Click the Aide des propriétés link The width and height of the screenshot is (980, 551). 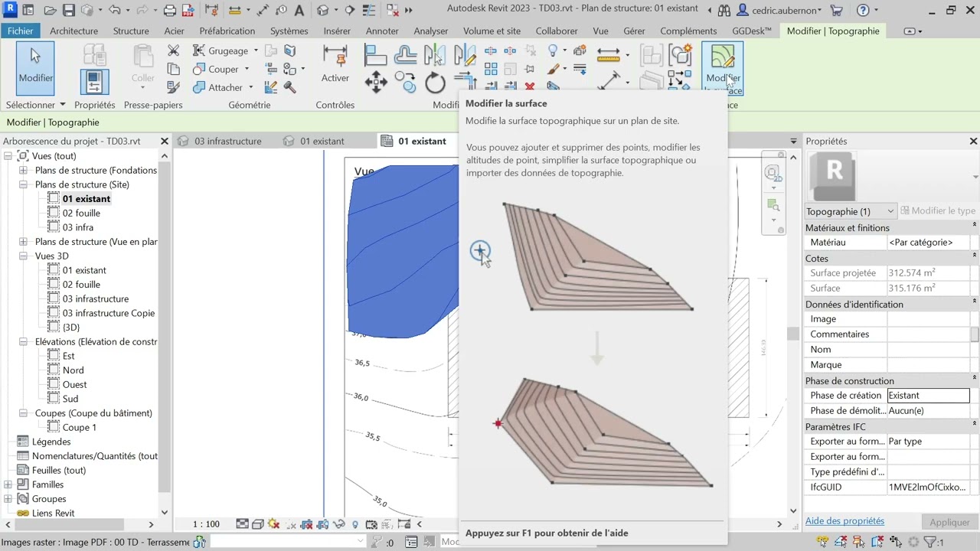[844, 521]
